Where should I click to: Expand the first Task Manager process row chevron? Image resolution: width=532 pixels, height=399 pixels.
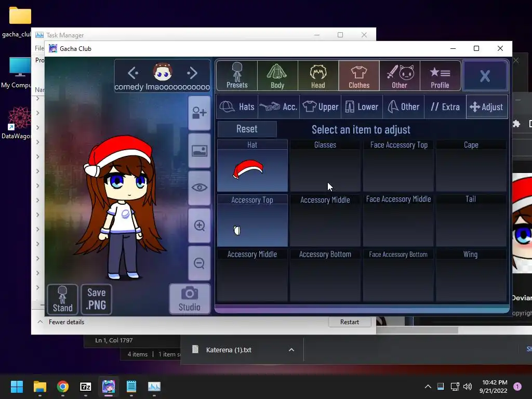(37, 98)
